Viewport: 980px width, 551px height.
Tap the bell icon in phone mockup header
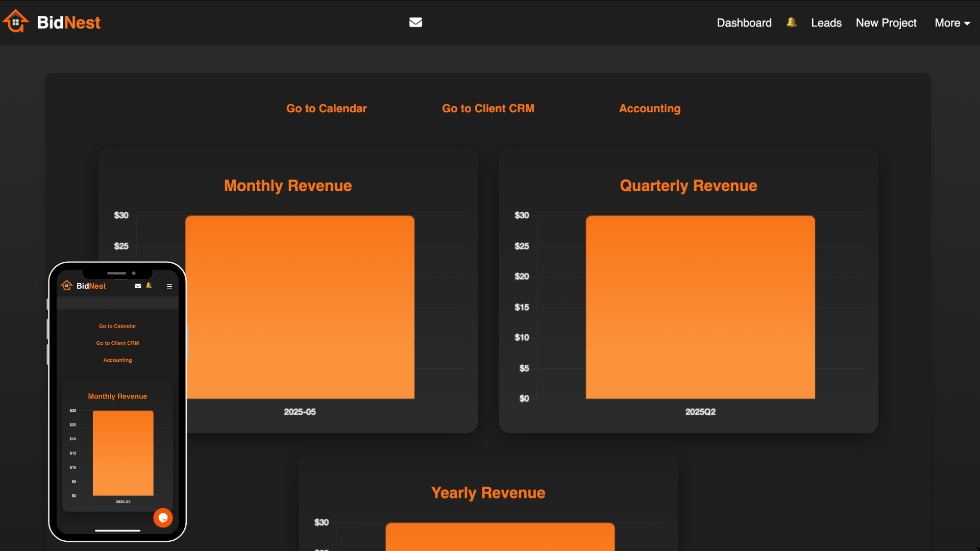tap(149, 286)
